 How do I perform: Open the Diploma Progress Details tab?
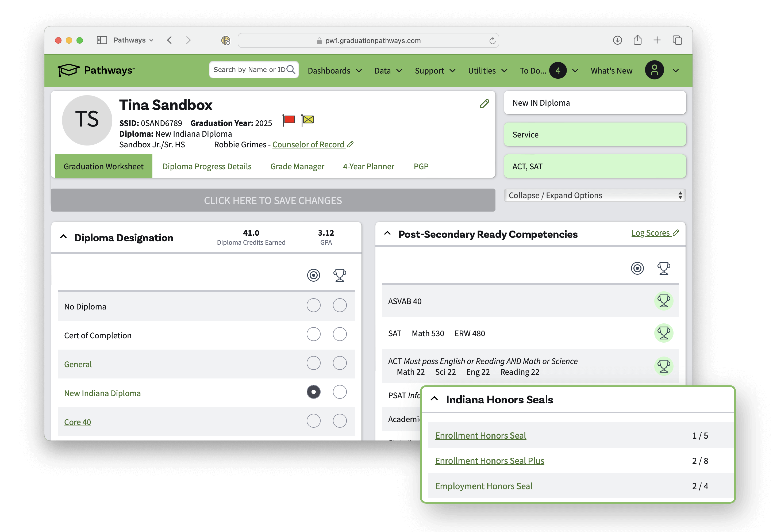(x=207, y=166)
